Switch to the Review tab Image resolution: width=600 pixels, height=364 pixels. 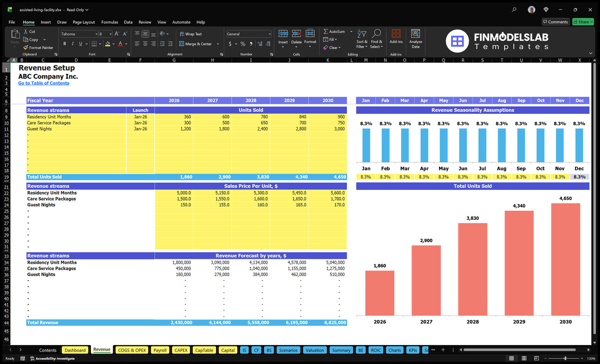[144, 22]
